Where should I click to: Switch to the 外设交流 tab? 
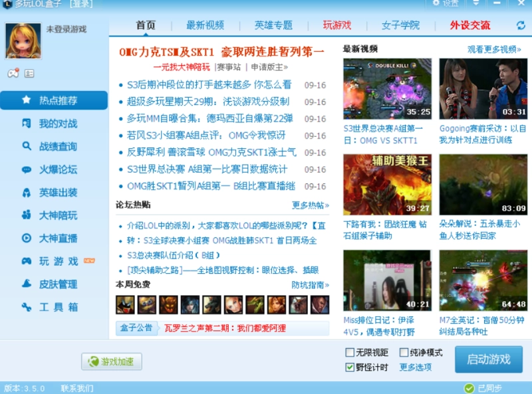[x=470, y=25]
